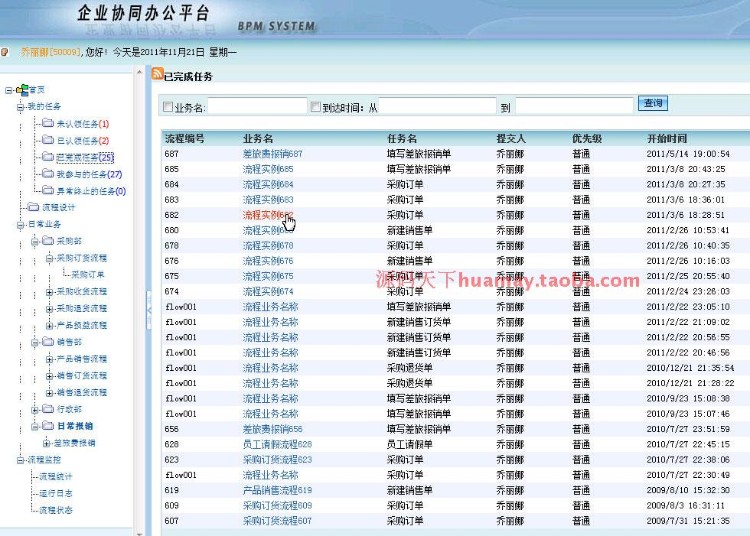Open the 产品销售流程619 business link

coord(277,490)
